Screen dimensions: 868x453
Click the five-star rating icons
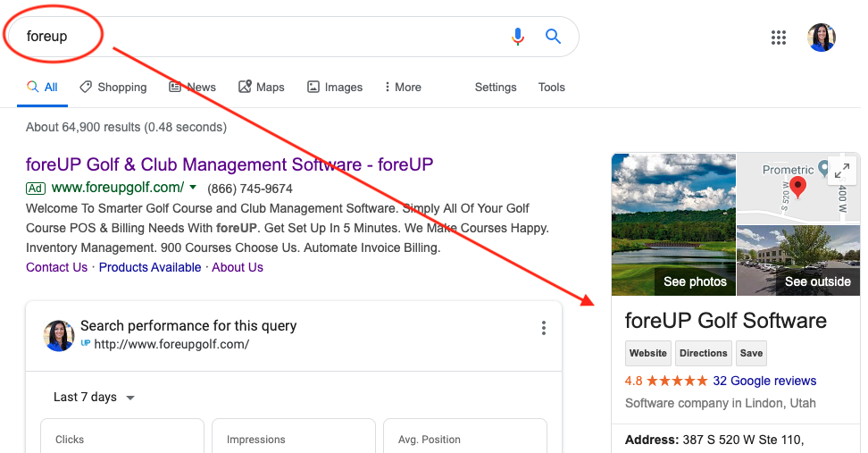[677, 381]
